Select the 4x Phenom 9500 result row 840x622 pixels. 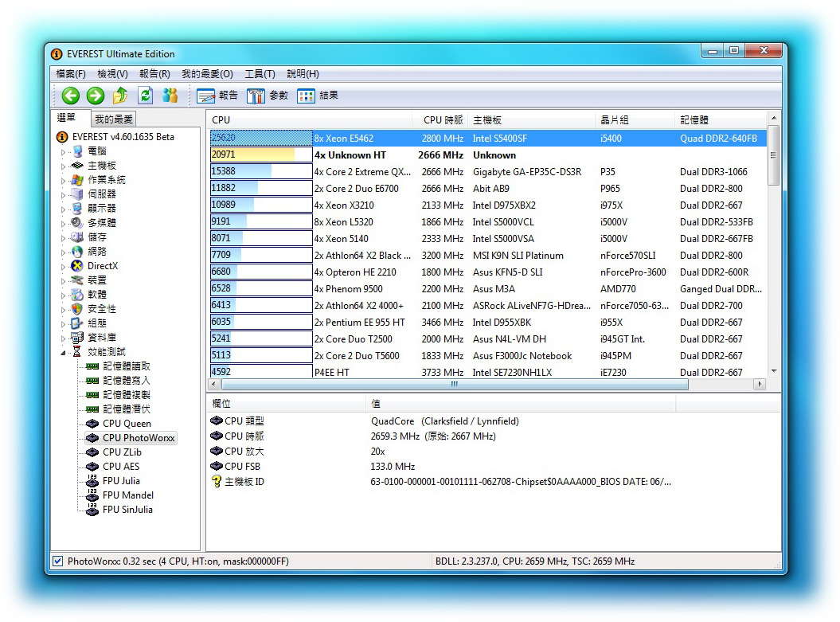coord(487,289)
